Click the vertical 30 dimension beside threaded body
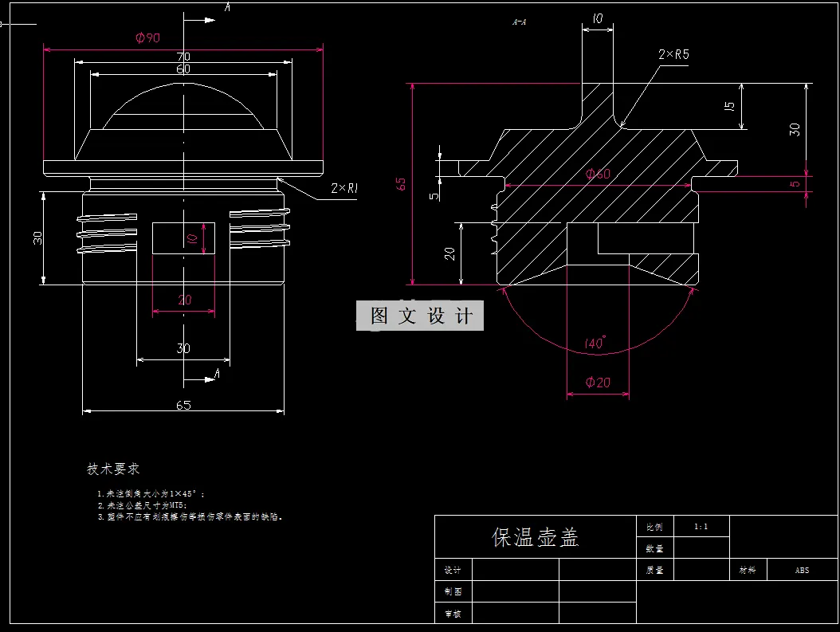This screenshot has height=632, width=840. pyautogui.click(x=37, y=237)
